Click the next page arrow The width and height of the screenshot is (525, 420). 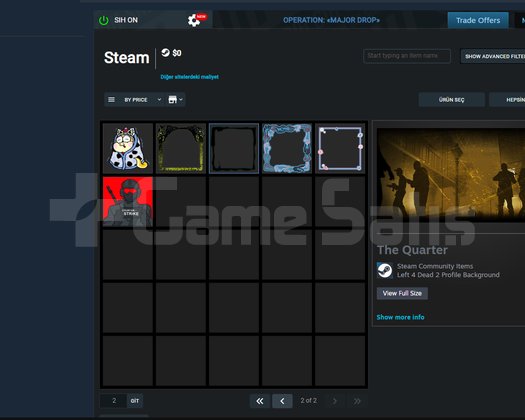click(x=334, y=401)
